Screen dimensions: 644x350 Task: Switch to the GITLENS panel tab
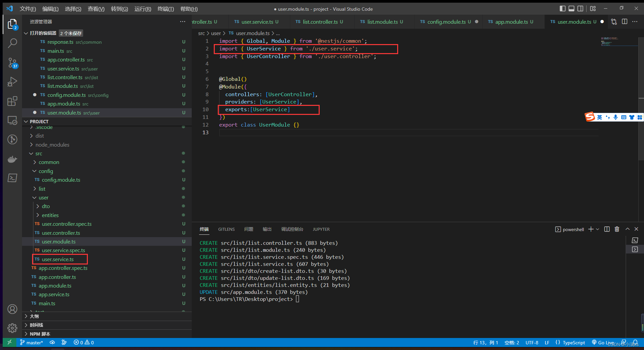(x=226, y=229)
